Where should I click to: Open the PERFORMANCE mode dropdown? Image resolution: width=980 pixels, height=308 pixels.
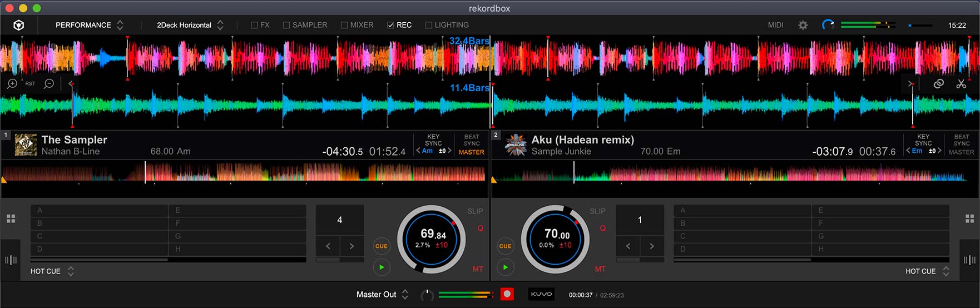point(89,25)
